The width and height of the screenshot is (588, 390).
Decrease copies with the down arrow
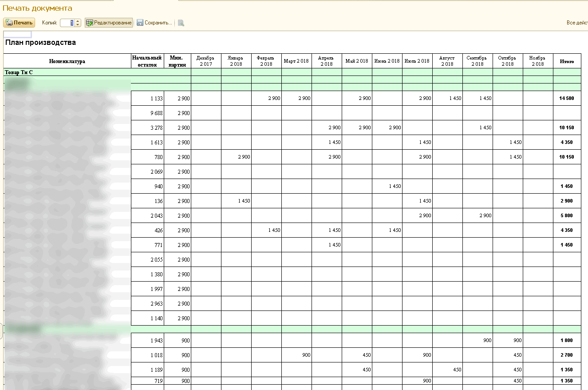[78, 25]
